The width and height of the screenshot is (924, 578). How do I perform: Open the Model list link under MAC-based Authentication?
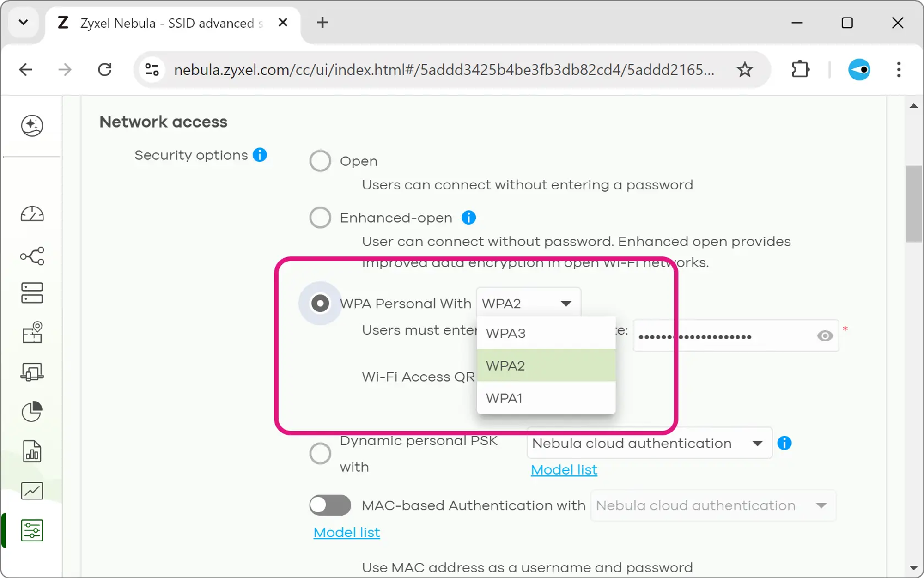point(346,532)
